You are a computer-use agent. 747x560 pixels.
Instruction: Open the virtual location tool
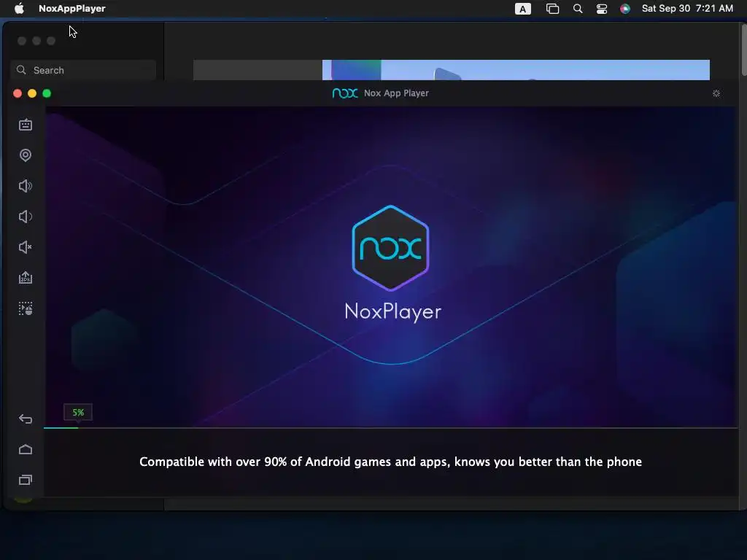26,155
